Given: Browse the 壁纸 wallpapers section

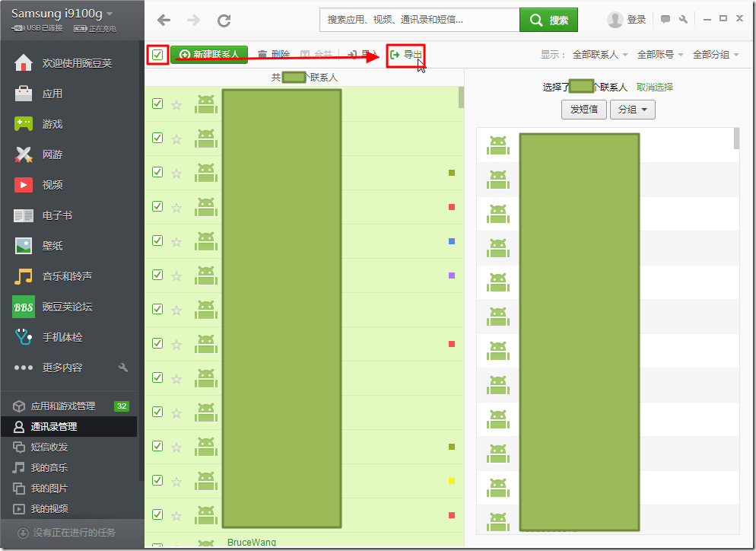Looking at the screenshot, I should (39, 246).
